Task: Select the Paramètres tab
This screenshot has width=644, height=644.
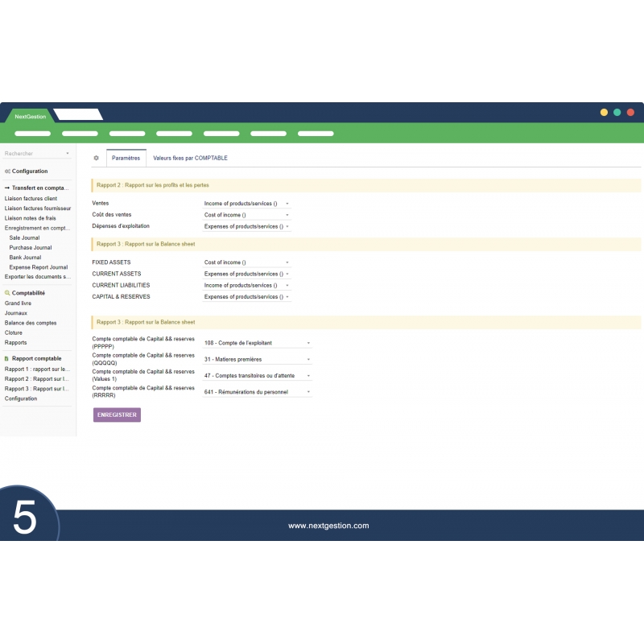Action: click(x=126, y=159)
